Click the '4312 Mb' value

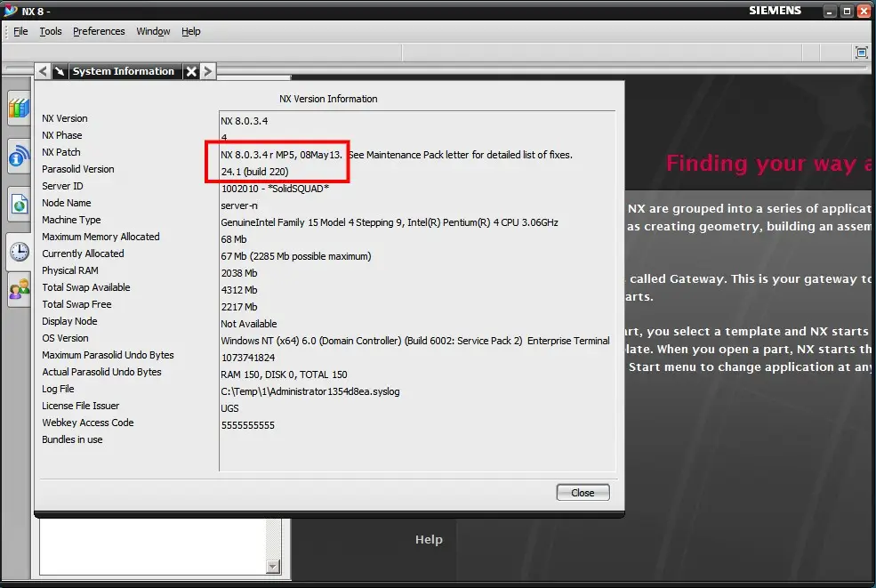click(x=239, y=290)
